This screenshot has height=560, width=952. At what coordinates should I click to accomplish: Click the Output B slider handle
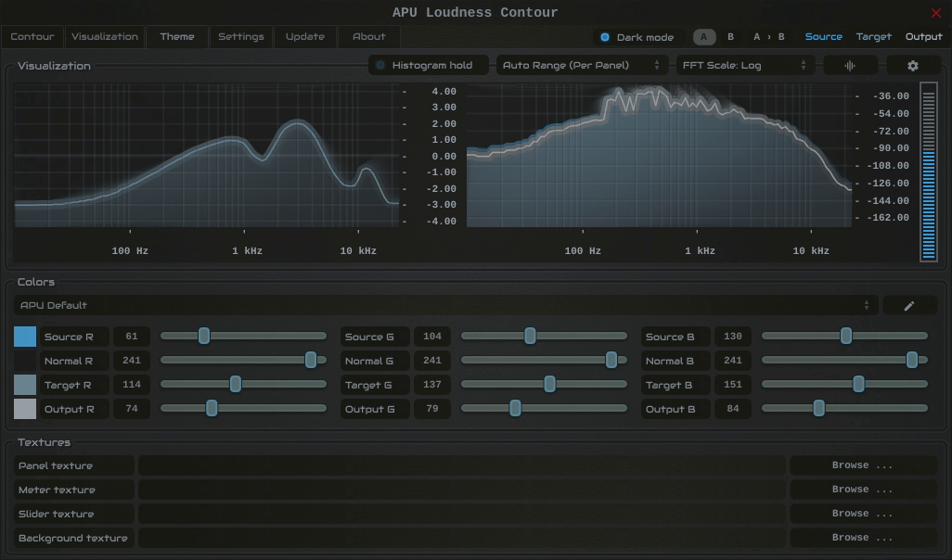pyautogui.click(x=819, y=408)
